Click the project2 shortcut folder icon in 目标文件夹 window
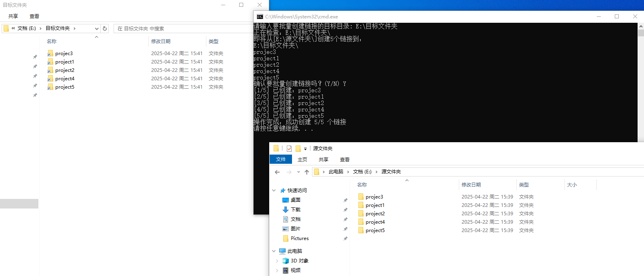This screenshot has height=276, width=644. [x=50, y=70]
